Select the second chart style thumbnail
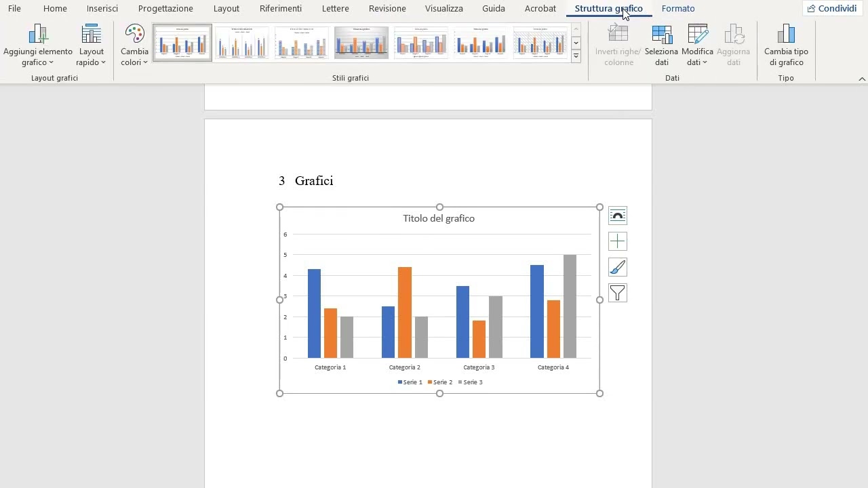 point(242,43)
